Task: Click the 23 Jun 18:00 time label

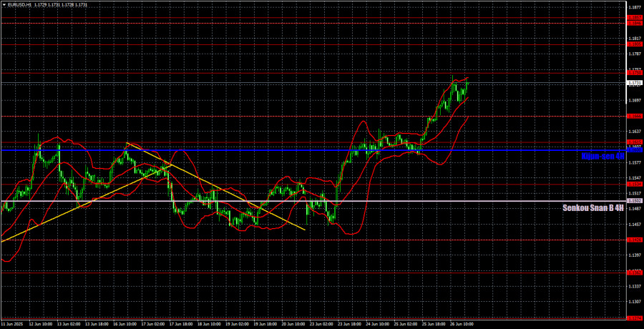Action: (x=351, y=324)
